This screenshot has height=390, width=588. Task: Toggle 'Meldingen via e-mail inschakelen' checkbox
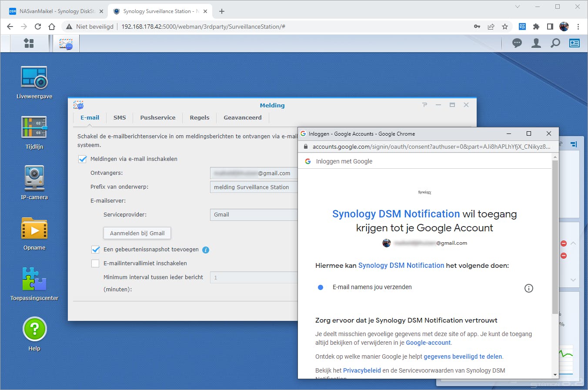[83, 159]
